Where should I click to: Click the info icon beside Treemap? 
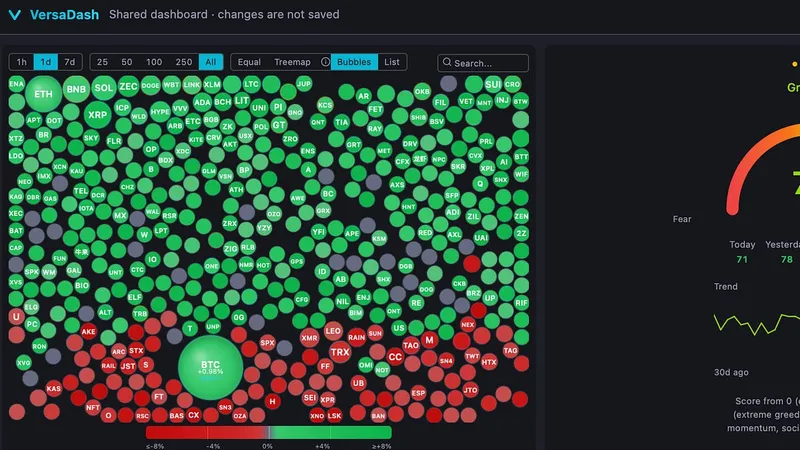(x=325, y=62)
